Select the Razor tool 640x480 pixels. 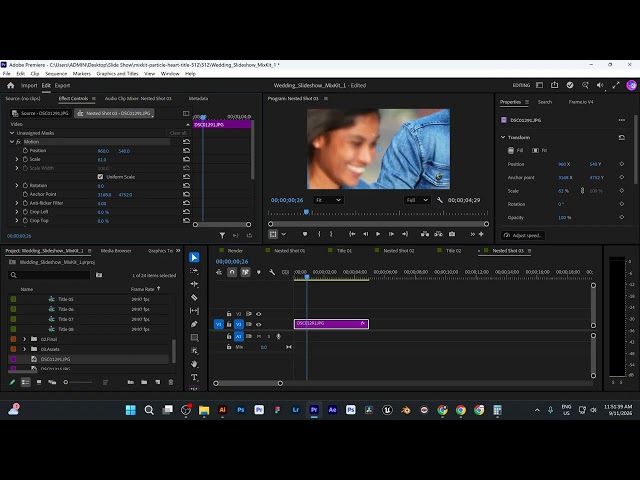pyautogui.click(x=194, y=297)
